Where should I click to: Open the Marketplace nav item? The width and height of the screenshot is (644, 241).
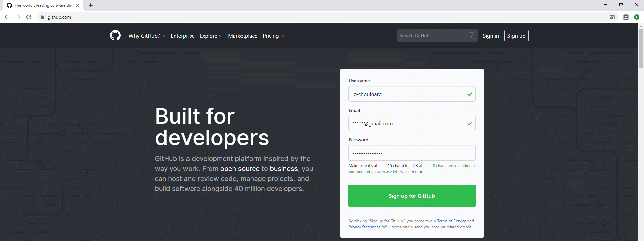(243, 36)
